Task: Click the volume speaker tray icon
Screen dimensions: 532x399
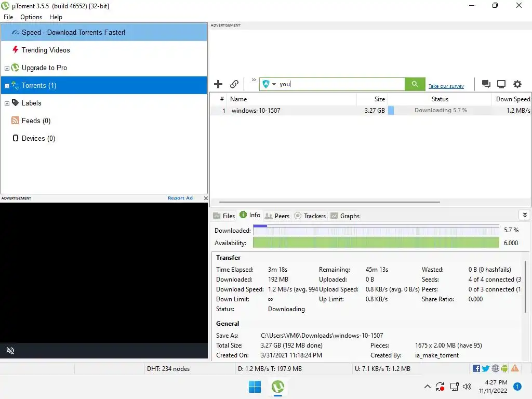Action: coord(467,387)
